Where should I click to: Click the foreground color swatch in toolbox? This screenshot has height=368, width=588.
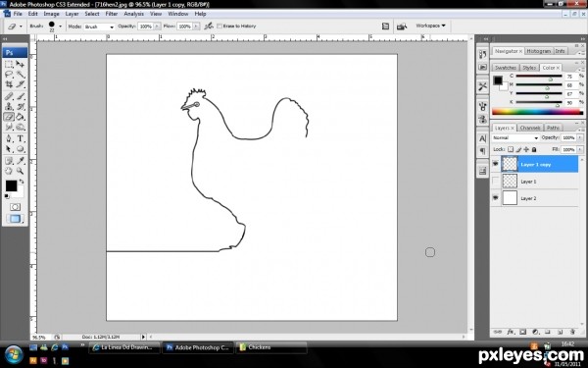point(11,185)
